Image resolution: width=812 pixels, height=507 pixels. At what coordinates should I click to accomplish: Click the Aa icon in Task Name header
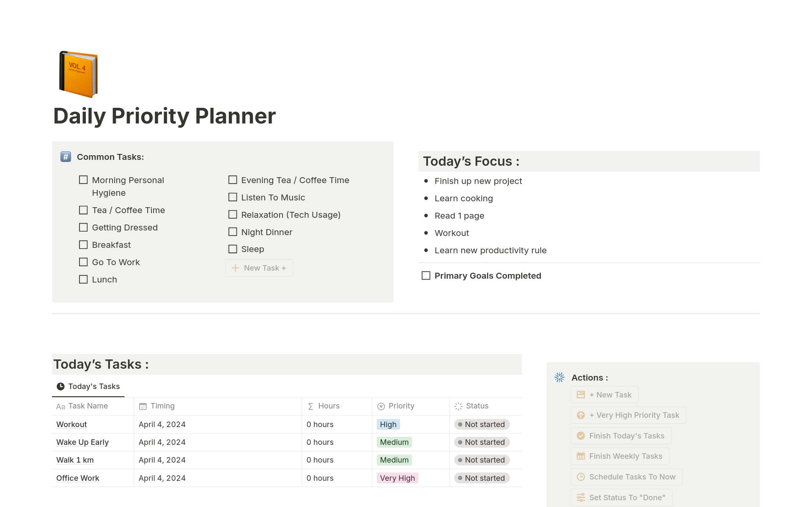[x=60, y=406]
